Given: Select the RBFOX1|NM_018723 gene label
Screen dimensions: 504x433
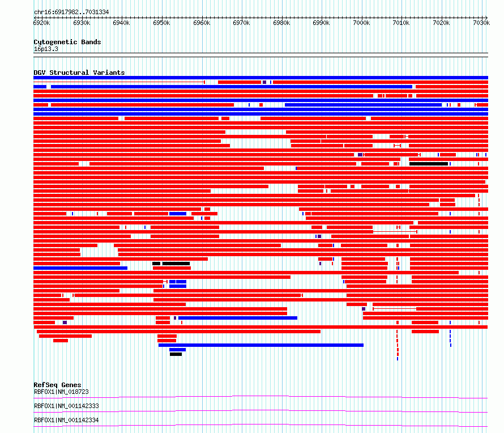Looking at the screenshot, I should 61,392.
